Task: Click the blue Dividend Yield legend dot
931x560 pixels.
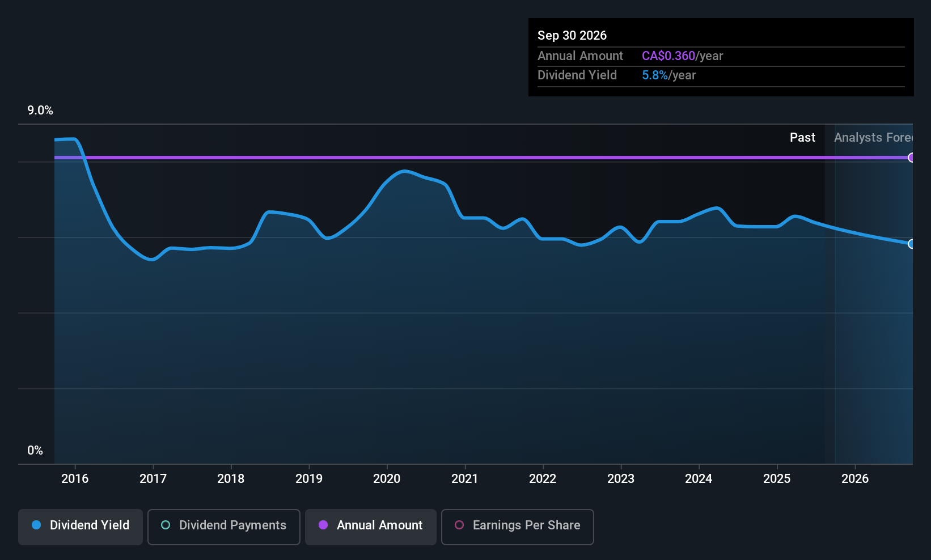Action: [36, 525]
